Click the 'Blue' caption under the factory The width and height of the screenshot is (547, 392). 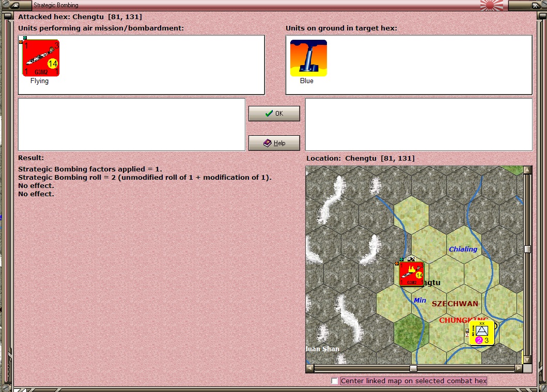click(307, 81)
